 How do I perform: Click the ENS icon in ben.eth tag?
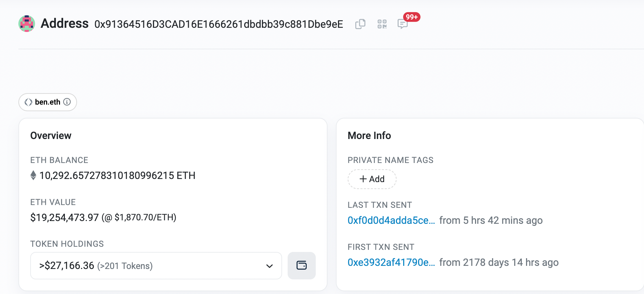tap(28, 102)
